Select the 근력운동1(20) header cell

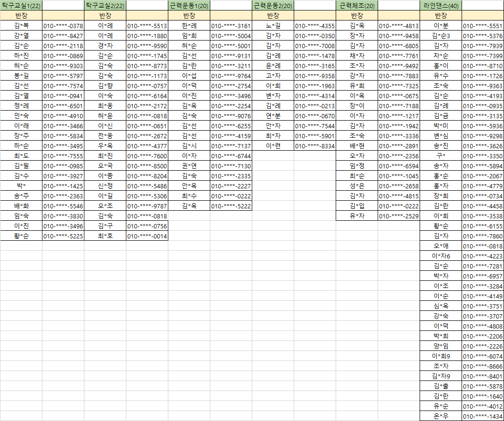189,5
